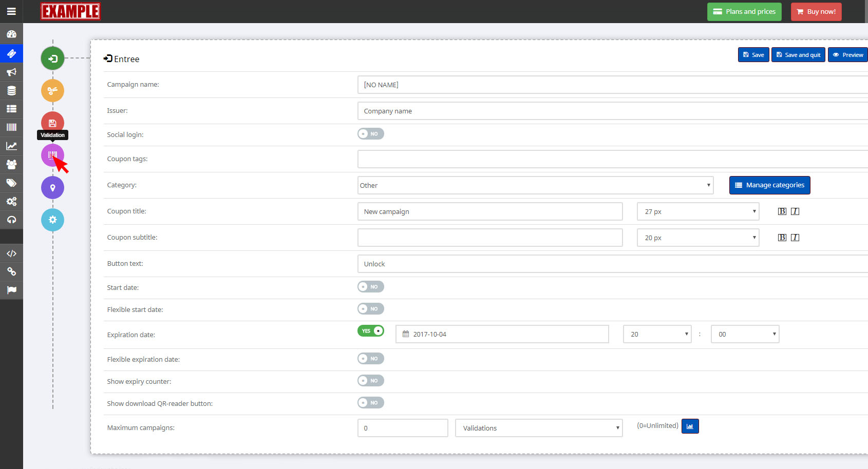This screenshot has height=469, width=868.
Task: Open the Validations dropdown
Action: (538, 428)
